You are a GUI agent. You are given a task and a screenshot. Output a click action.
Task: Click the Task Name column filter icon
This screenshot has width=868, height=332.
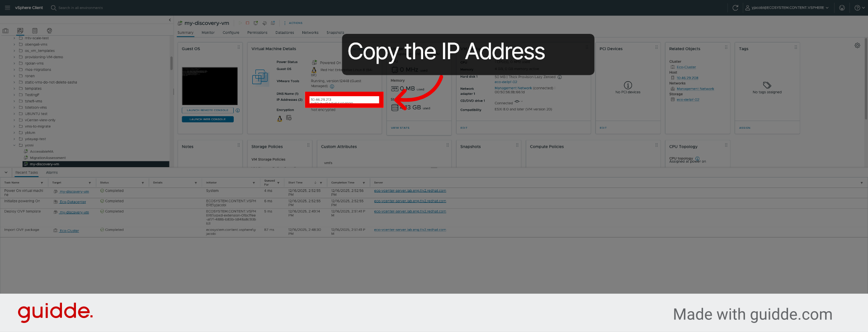click(x=42, y=183)
